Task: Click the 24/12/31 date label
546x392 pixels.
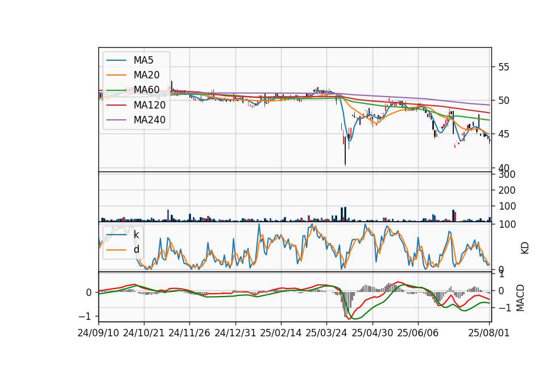Action: (235, 333)
